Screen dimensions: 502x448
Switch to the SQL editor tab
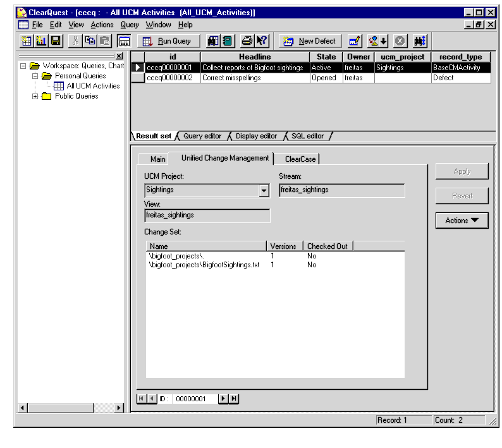point(307,136)
